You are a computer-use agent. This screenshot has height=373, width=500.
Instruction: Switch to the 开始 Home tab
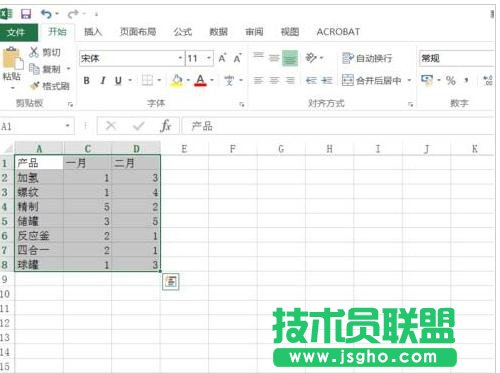coord(57,32)
